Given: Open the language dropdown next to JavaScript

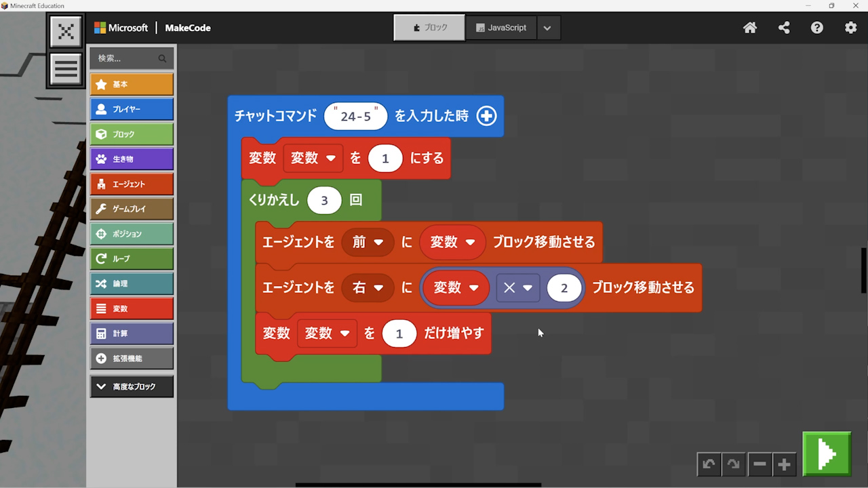Looking at the screenshot, I should [x=547, y=28].
